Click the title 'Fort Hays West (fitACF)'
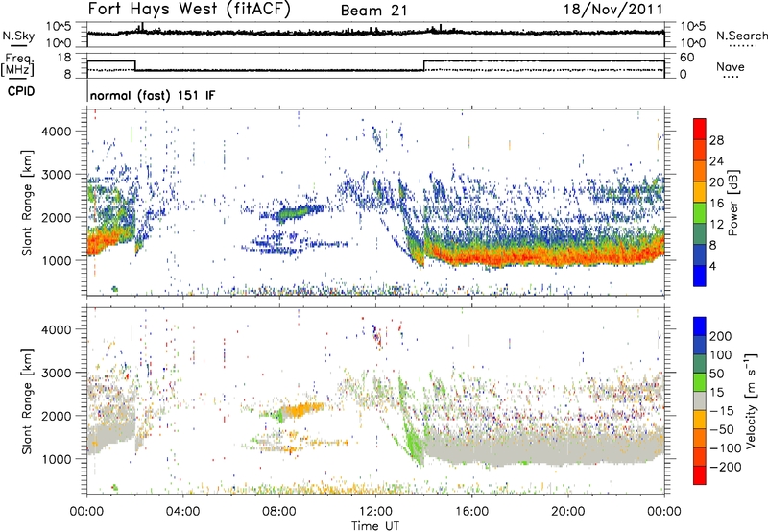The width and height of the screenshot is (768, 532). 189,9
